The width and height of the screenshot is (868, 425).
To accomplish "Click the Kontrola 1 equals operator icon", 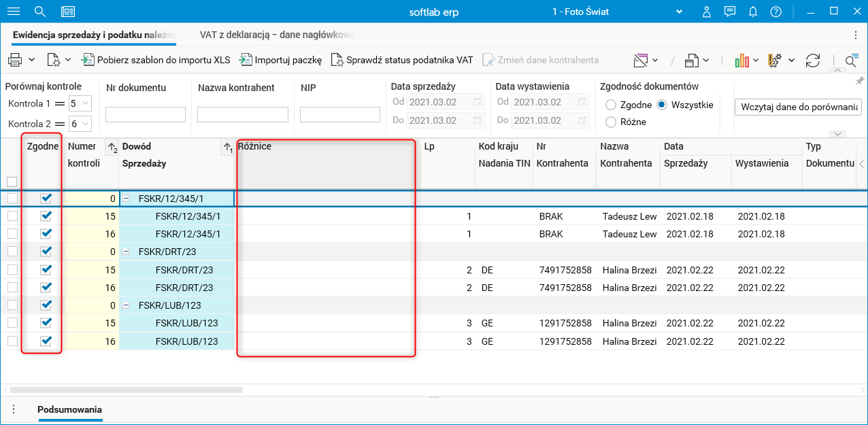I will (60, 103).
